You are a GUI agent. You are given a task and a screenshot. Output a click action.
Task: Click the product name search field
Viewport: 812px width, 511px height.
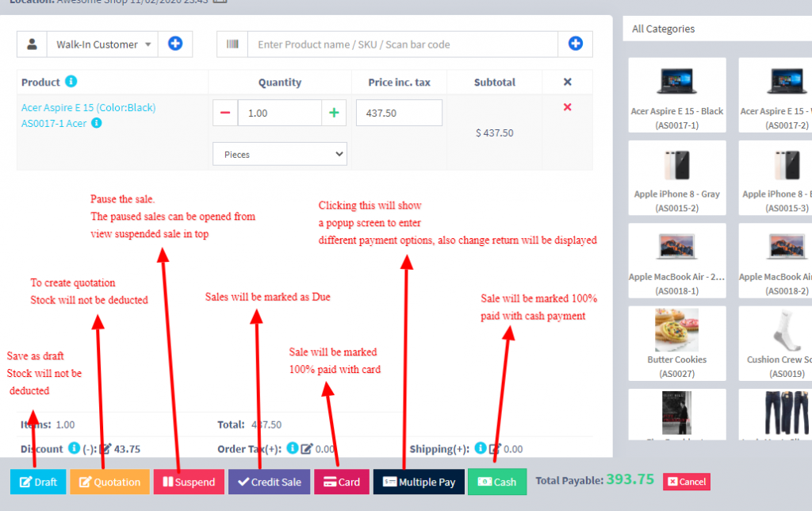pos(403,44)
